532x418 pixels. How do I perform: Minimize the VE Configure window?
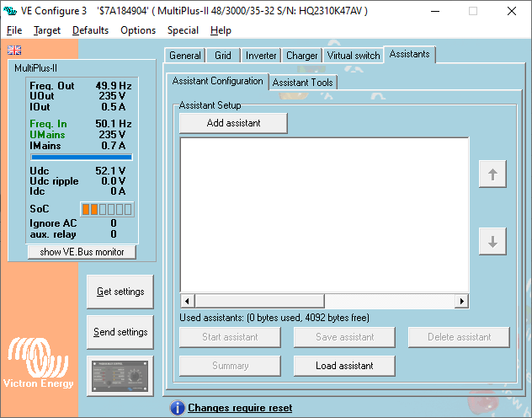[435, 11]
